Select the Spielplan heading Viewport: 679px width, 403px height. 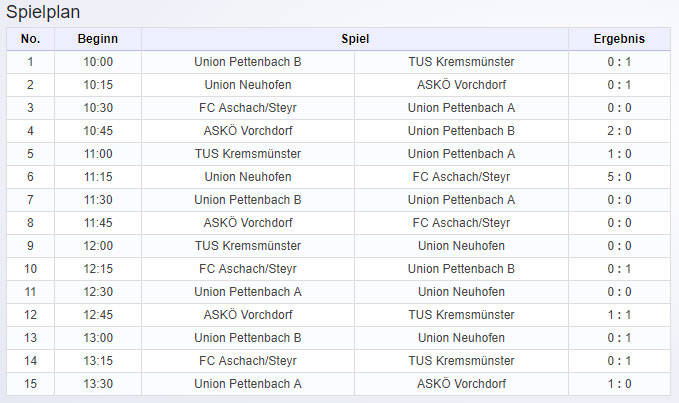coord(43,12)
